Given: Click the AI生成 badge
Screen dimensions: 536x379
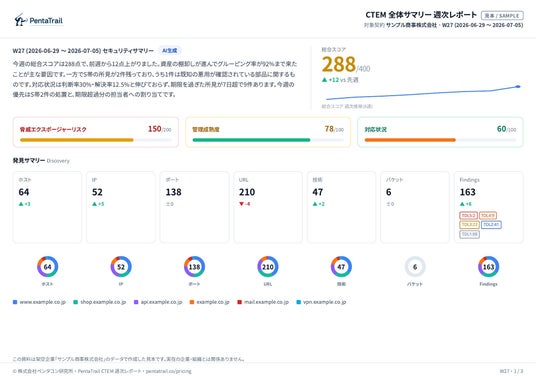Looking at the screenshot, I should [170, 51].
